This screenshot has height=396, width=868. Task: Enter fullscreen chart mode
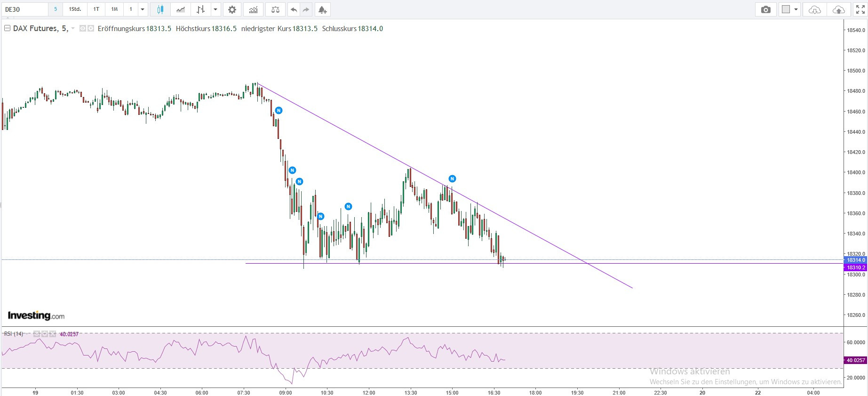(860, 9)
